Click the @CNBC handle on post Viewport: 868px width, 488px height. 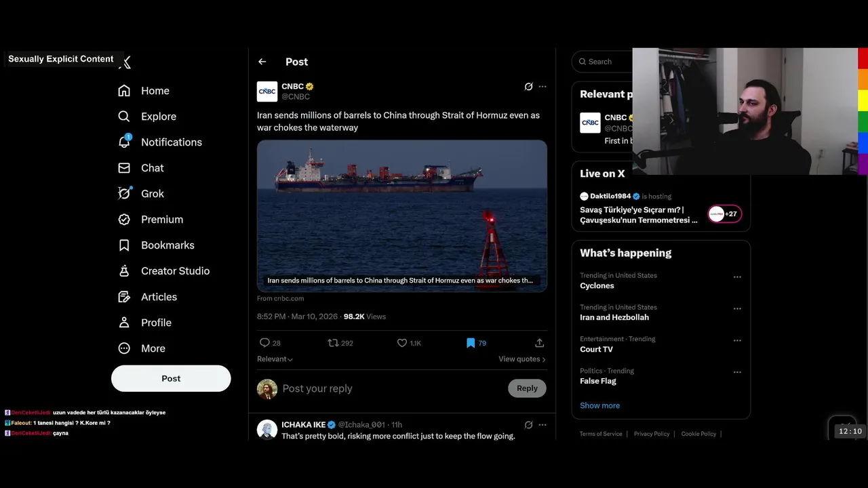[296, 97]
